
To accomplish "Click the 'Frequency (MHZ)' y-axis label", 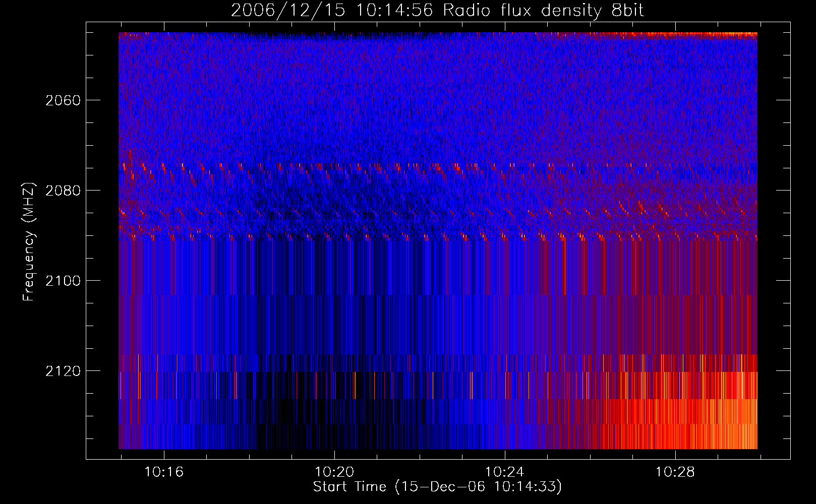I will click(28, 242).
